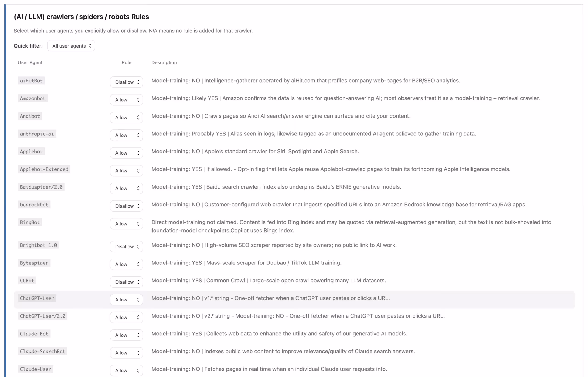Change the bedrockbot Disallow rule
Screen dimensions: 588x377
click(126, 206)
